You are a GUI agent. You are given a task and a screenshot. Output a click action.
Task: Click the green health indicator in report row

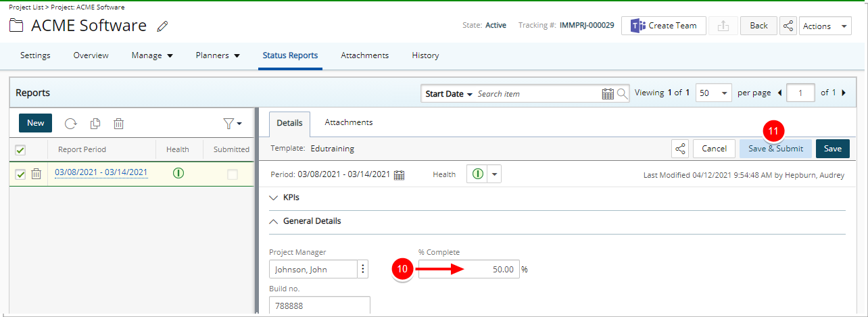click(178, 173)
